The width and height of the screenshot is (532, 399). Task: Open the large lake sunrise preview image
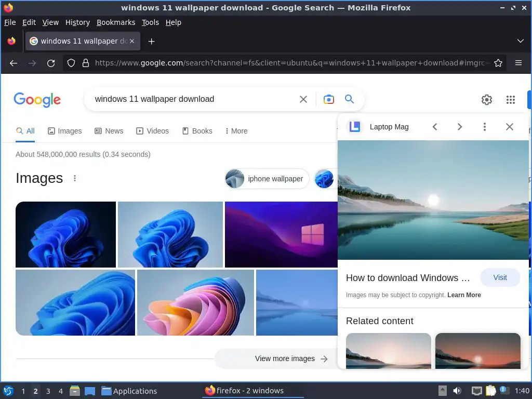[433, 200]
